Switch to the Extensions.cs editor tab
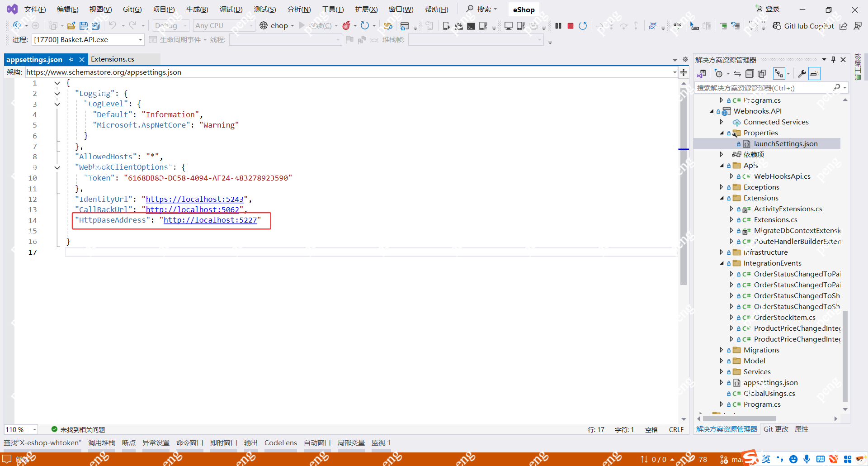Viewport: 868px width, 466px height. tap(113, 59)
